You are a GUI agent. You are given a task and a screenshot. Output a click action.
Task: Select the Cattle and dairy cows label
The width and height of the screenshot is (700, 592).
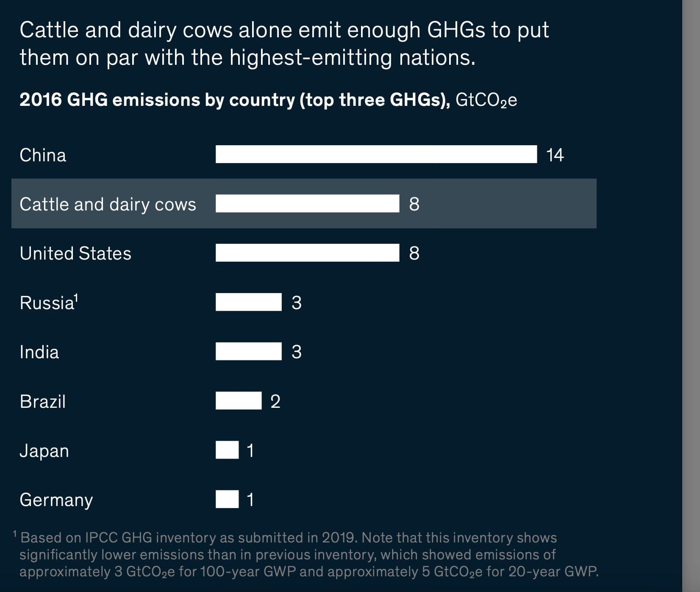(108, 205)
